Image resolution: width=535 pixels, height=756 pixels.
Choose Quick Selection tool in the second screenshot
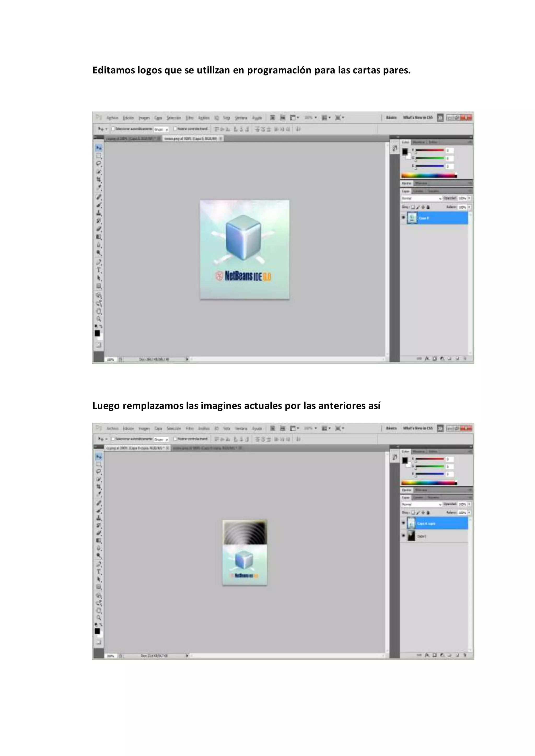click(x=98, y=479)
